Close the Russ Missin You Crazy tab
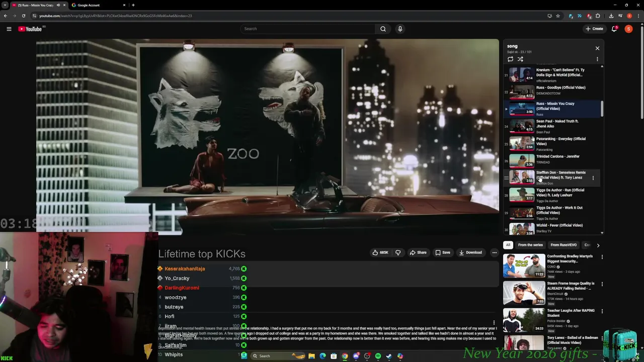 (x=64, y=5)
